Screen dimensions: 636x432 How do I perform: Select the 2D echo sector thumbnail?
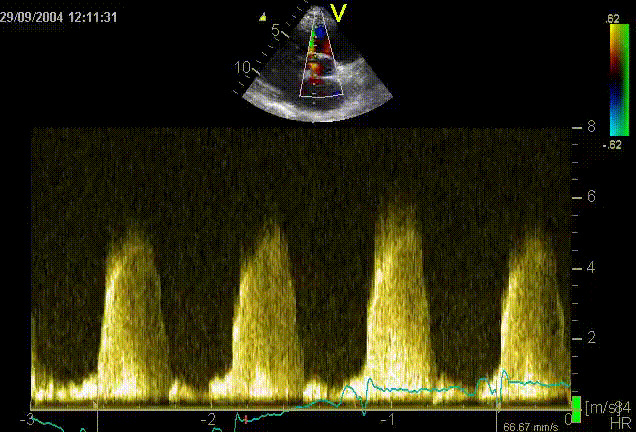click(x=315, y=65)
